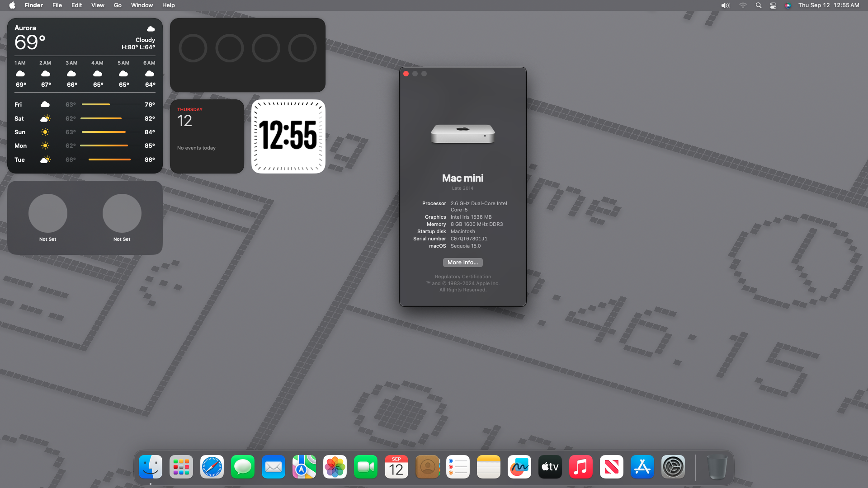Launch the Music app
Viewport: 868px width, 488px height.
click(581, 467)
